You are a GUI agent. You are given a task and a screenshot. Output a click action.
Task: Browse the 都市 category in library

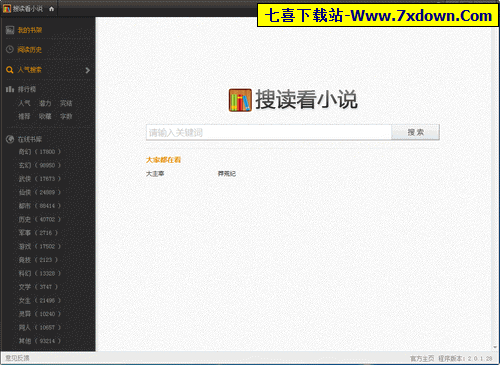(40, 206)
